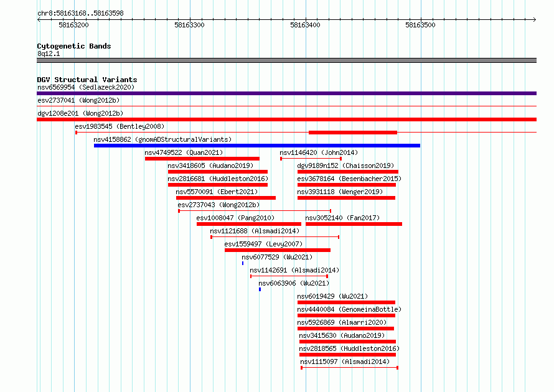The height and width of the screenshot is (392, 554).
Task: Open nsv1121688 (Alsmadi2014) label
Action: [x=255, y=231]
